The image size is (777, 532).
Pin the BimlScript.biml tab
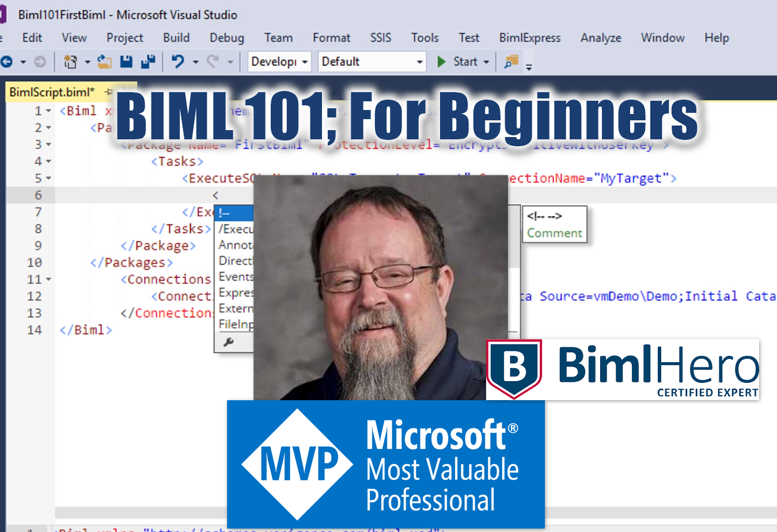click(x=108, y=92)
